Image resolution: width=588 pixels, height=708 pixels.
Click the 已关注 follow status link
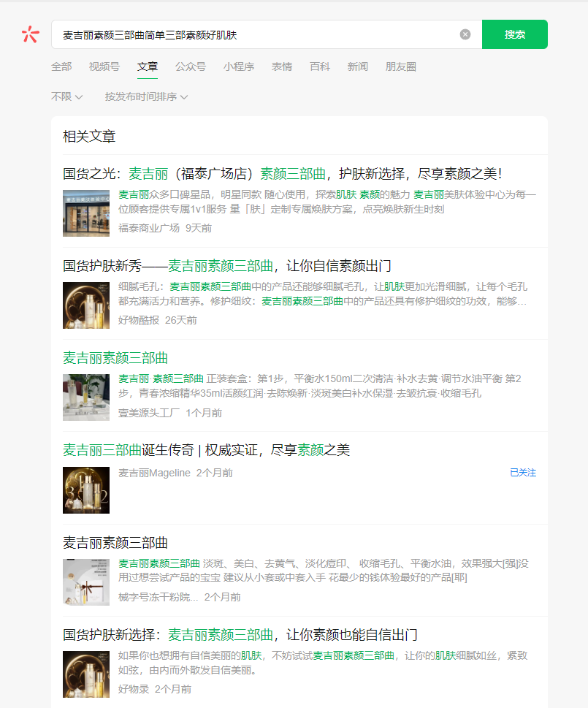pos(523,473)
